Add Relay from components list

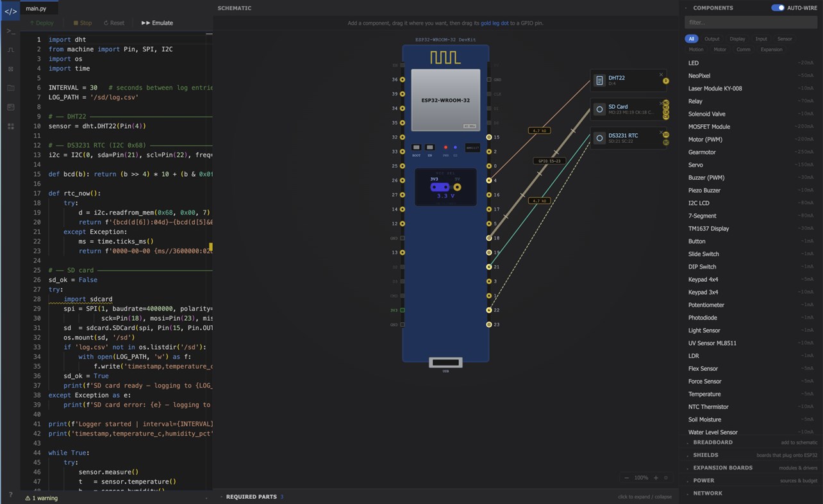coord(751,101)
